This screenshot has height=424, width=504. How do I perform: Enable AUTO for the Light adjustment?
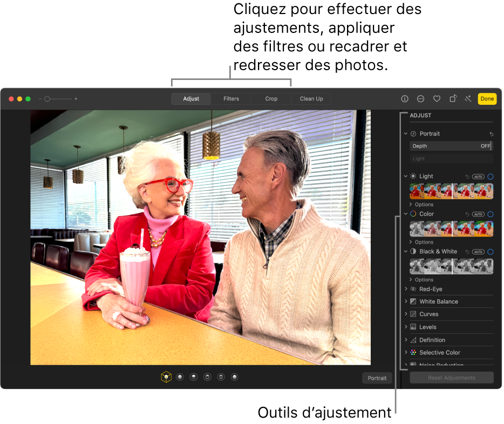click(x=478, y=176)
